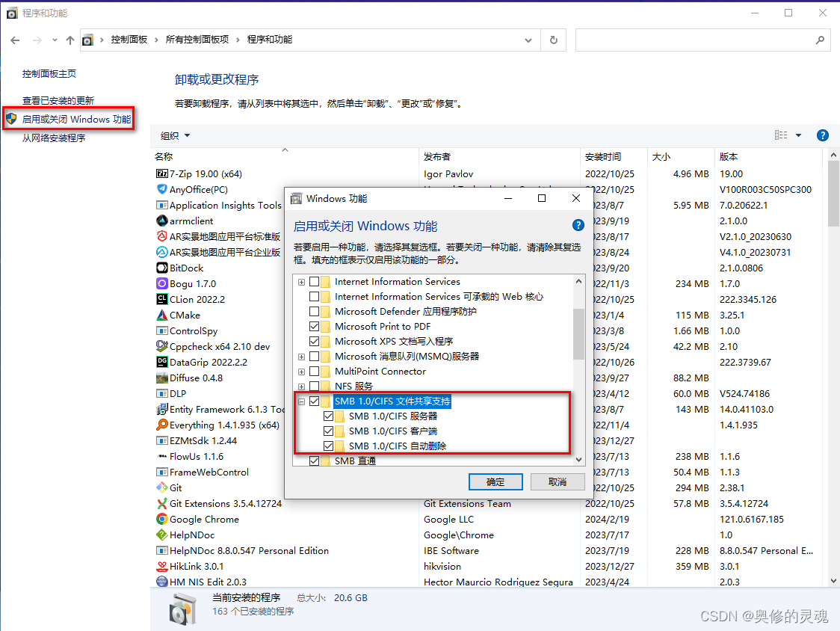Click the DataGrip 2022.2.2 icon
The image size is (840, 631).
pyautogui.click(x=161, y=362)
